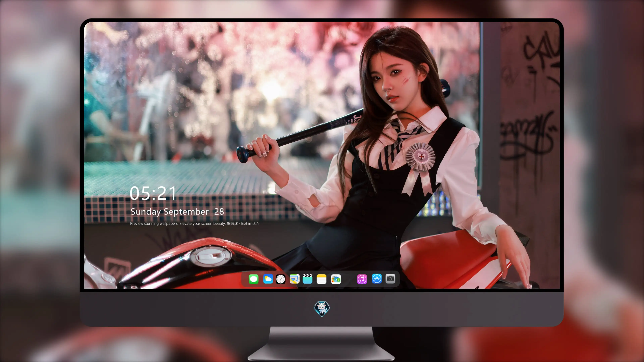
Task: Launch the Videos clapperboard app
Action: pos(308,279)
